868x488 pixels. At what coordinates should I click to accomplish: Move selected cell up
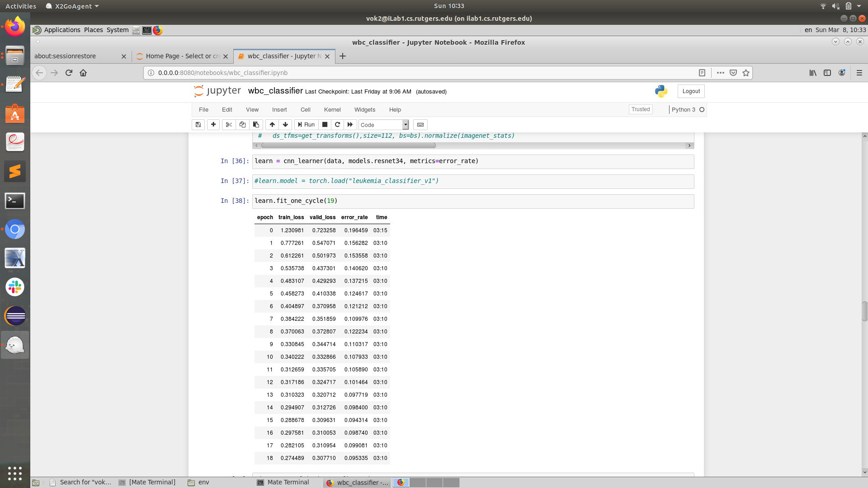click(x=272, y=125)
